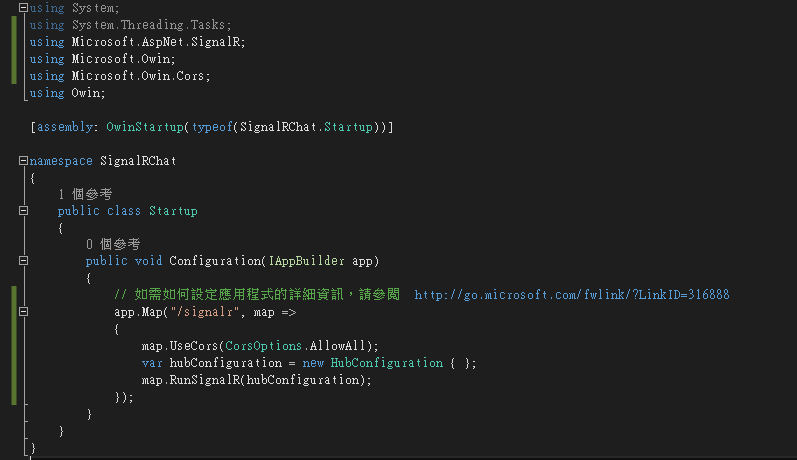Screen dimensions: 797x460
Task: Collapse the Startup class block
Action: 23,210
